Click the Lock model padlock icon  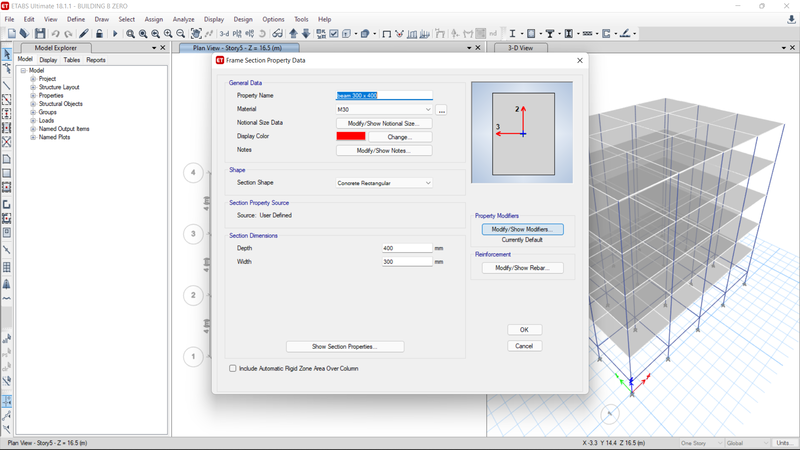pyautogui.click(x=99, y=34)
